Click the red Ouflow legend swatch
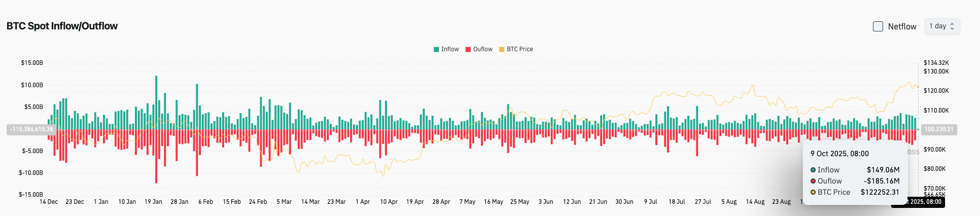Image resolution: width=980 pixels, height=216 pixels. point(468,50)
